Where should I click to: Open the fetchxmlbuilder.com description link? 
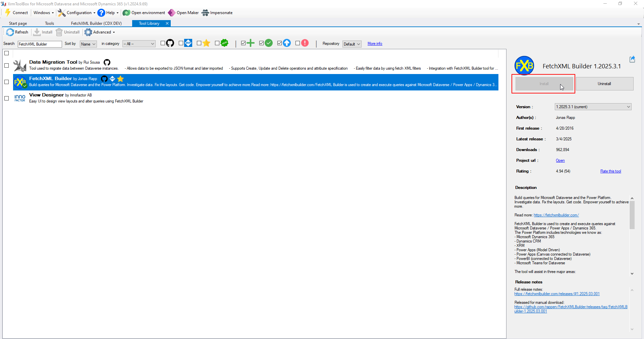pos(556,215)
